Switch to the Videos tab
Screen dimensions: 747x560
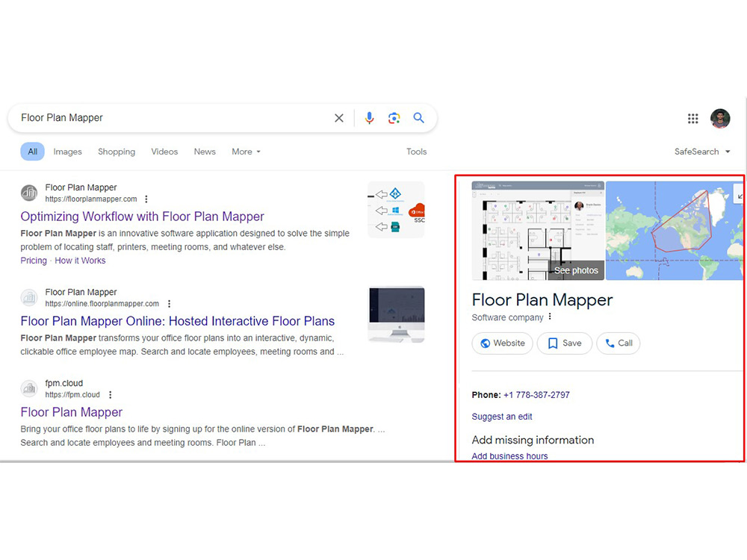click(x=164, y=152)
